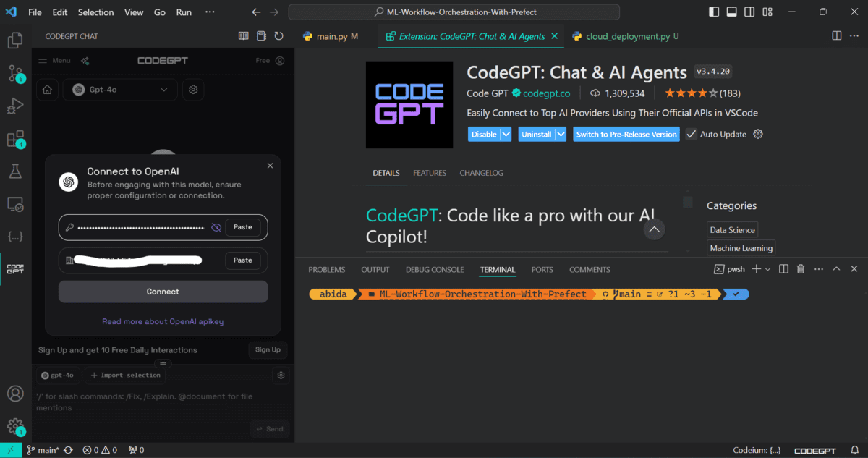This screenshot has height=458, width=868.
Task: Open the Accounts menu icon
Action: tap(15, 394)
